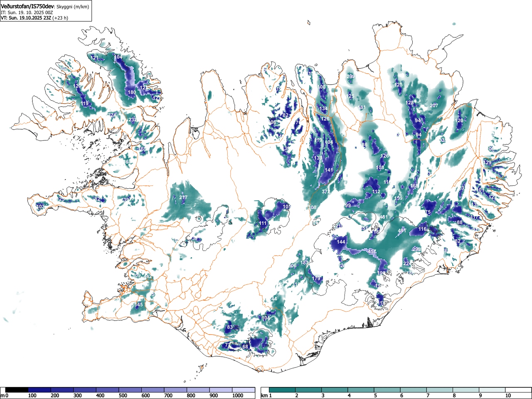This screenshot has width=532, height=399.
Task: Click the 232 visibility value
Action: point(133,120)
